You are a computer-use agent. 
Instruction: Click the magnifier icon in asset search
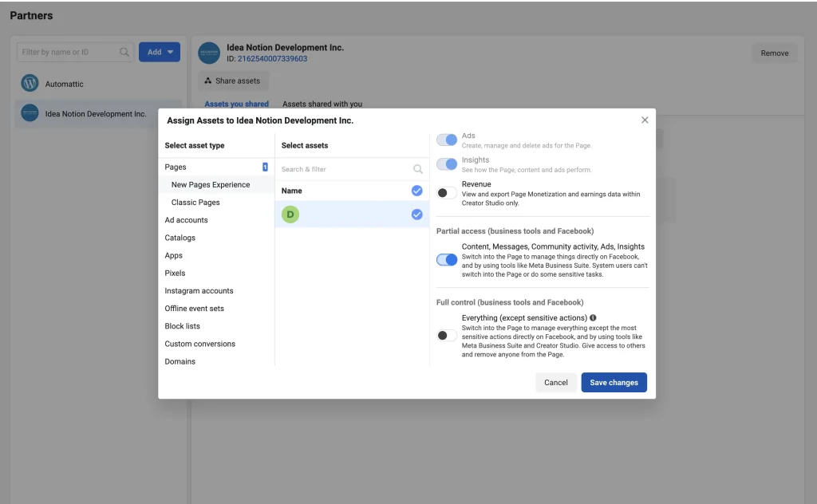tap(417, 169)
